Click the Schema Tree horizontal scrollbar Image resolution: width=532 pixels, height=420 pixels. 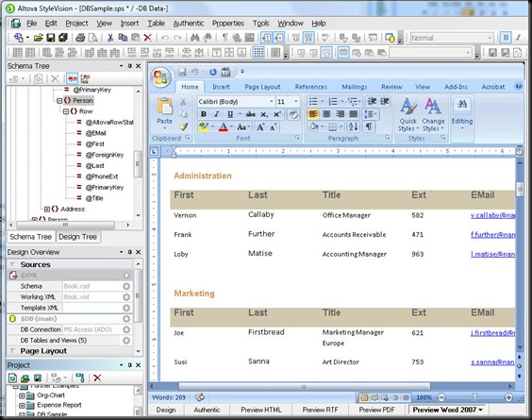65,225
